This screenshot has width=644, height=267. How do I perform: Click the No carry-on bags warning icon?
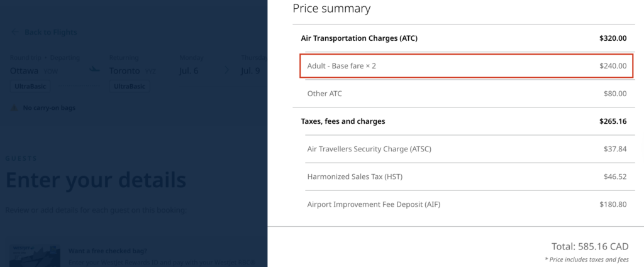(x=14, y=108)
